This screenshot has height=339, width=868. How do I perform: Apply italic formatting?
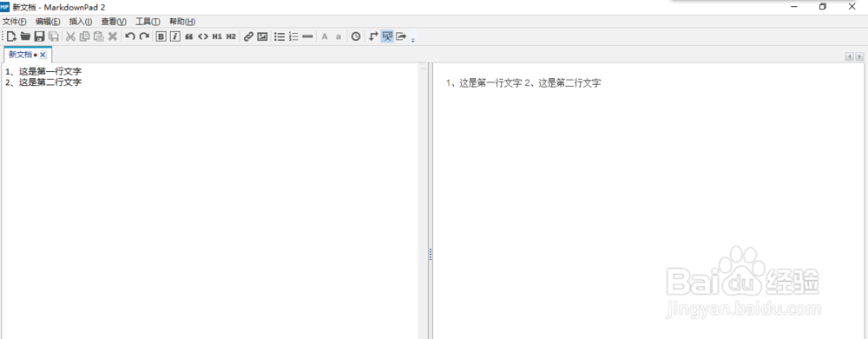click(x=175, y=36)
